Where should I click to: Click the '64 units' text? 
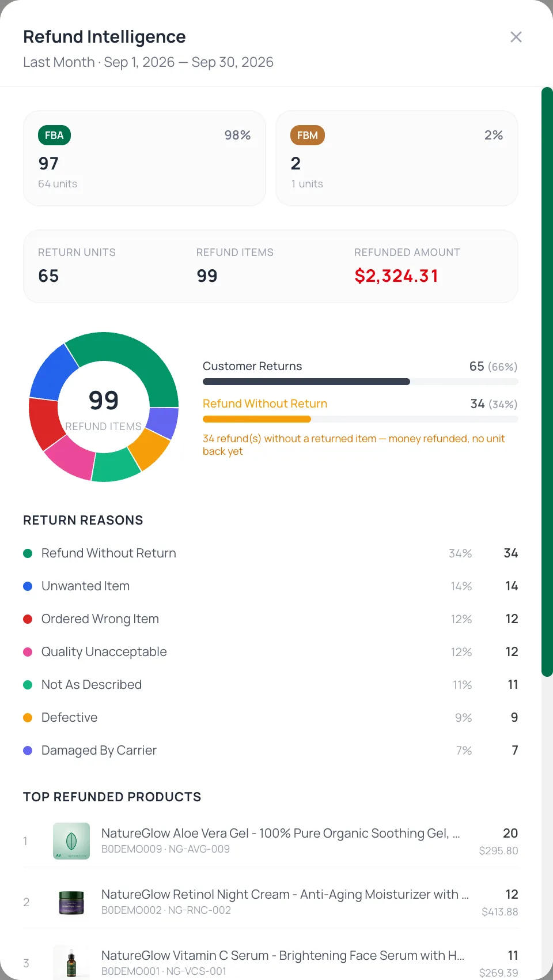click(x=58, y=184)
